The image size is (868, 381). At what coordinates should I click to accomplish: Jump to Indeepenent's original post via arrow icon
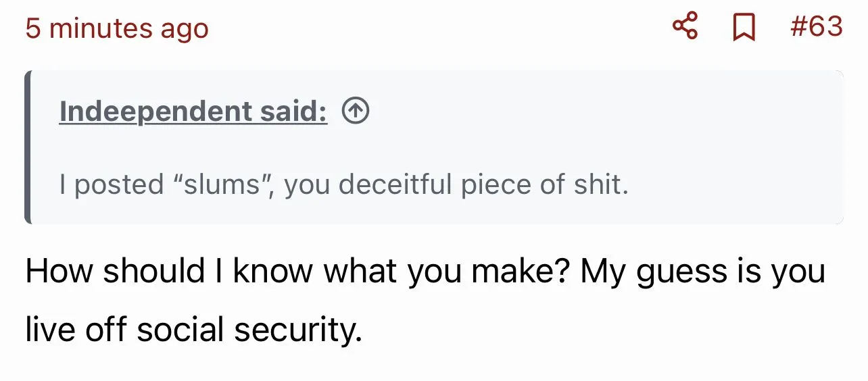coord(356,111)
